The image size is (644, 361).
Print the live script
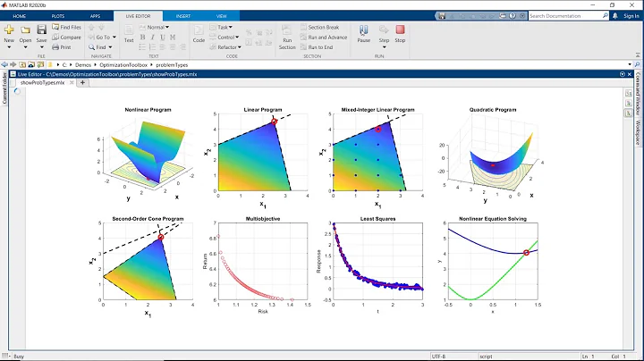point(62,47)
